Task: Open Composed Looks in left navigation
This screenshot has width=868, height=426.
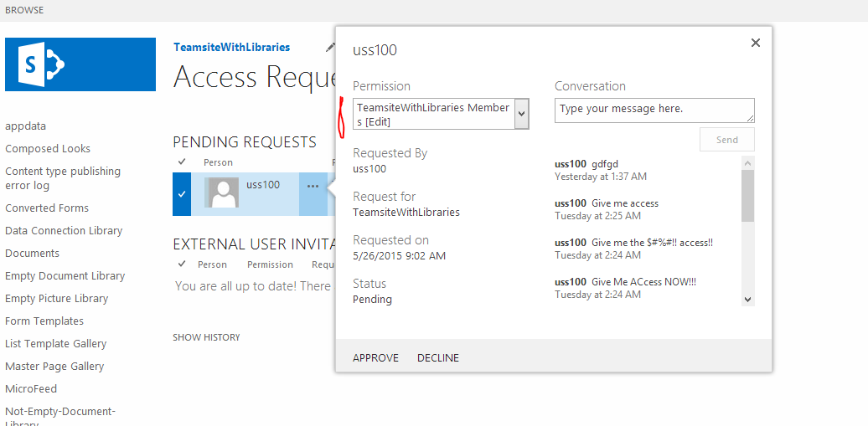Action: [x=48, y=149]
